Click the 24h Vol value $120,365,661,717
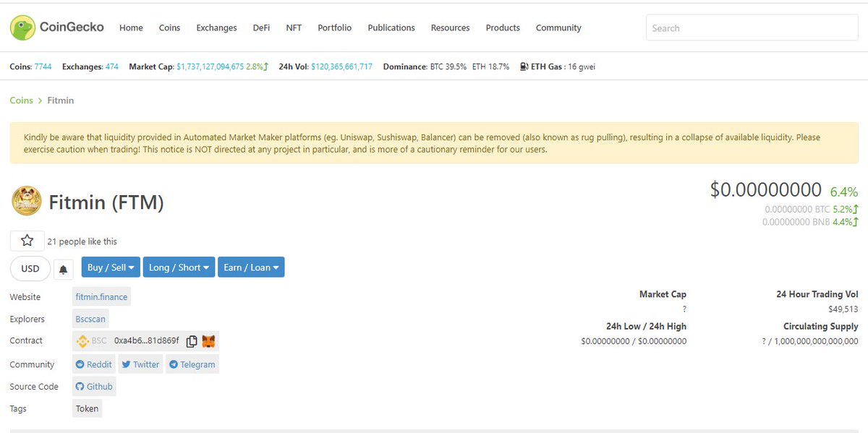The height and width of the screenshot is (433, 868). [x=341, y=67]
